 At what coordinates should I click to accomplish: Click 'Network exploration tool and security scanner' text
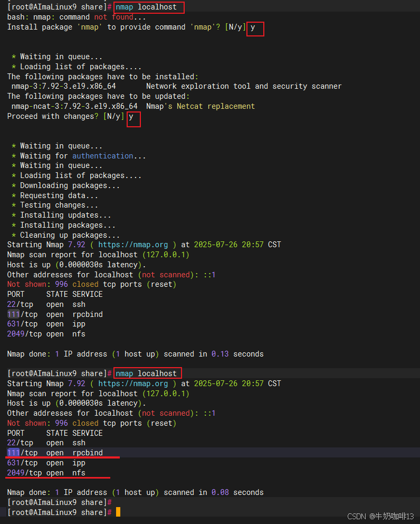tap(244, 86)
